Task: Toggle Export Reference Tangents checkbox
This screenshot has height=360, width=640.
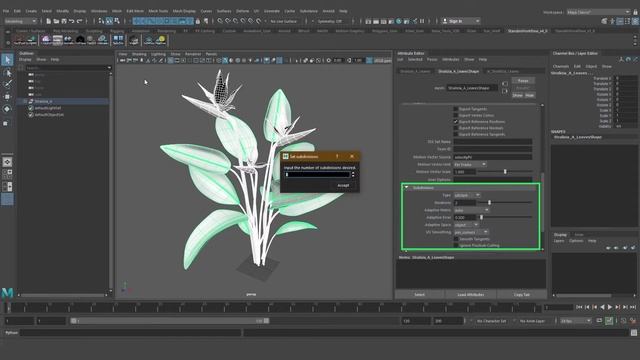Action: click(x=456, y=134)
